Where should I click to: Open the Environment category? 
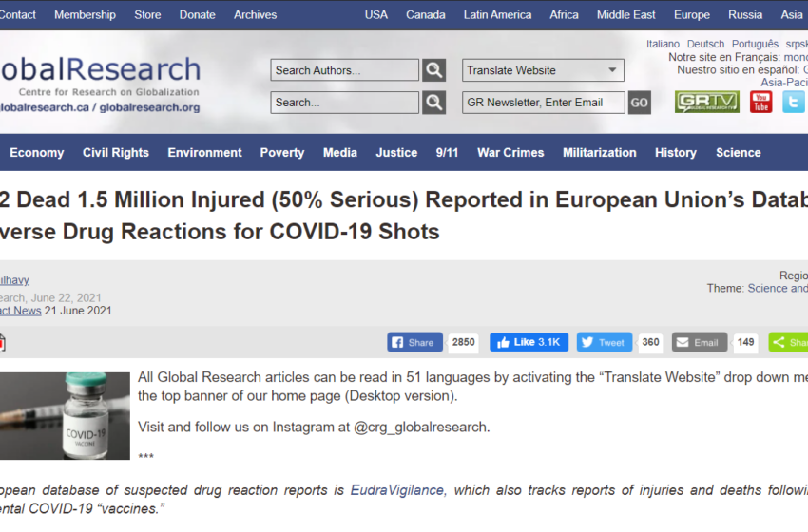(204, 152)
